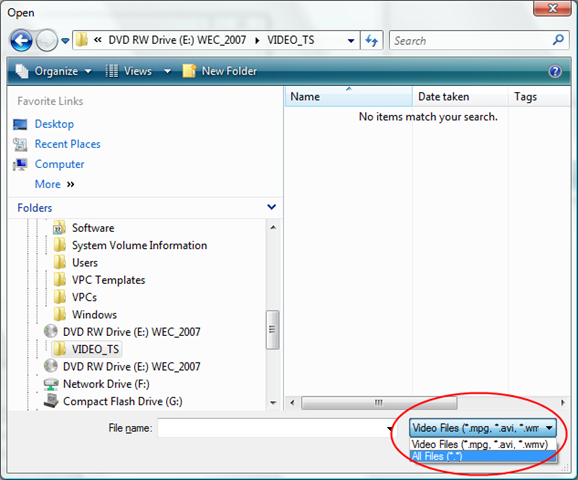Click the file list horizontal scrollbar thumb

point(379,403)
